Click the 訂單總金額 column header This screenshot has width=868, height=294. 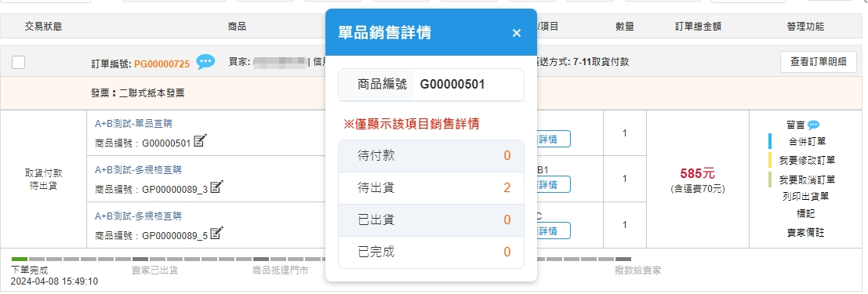point(698,27)
